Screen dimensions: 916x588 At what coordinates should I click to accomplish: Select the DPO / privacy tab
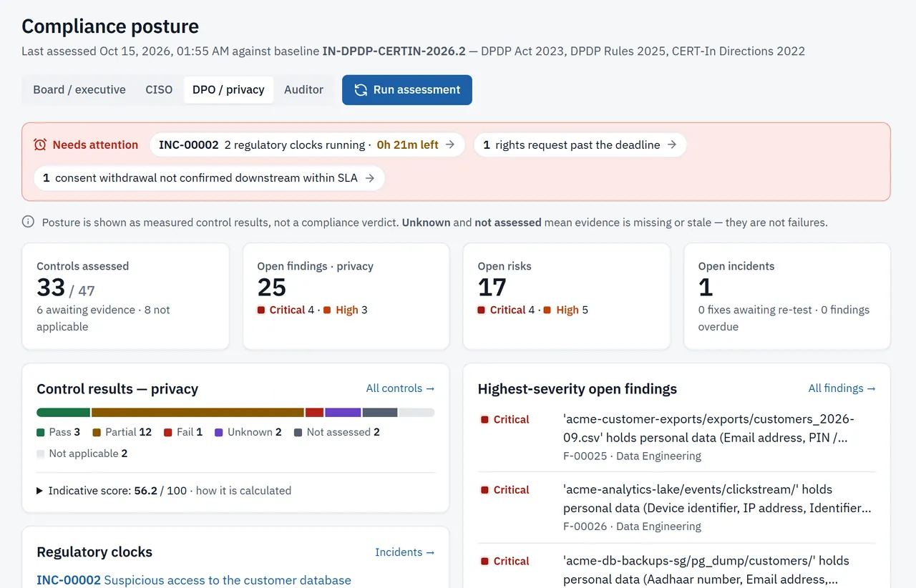pyautogui.click(x=228, y=89)
